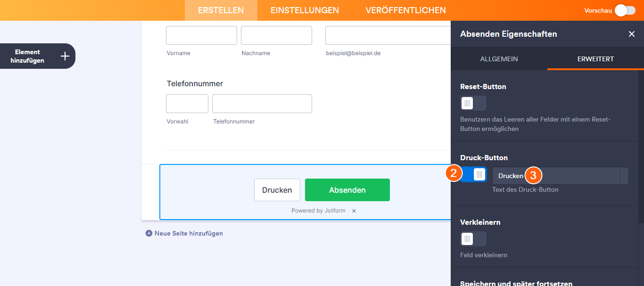This screenshot has height=286, width=644.
Task: Toggle the Verkleinern switch
Action: point(473,239)
